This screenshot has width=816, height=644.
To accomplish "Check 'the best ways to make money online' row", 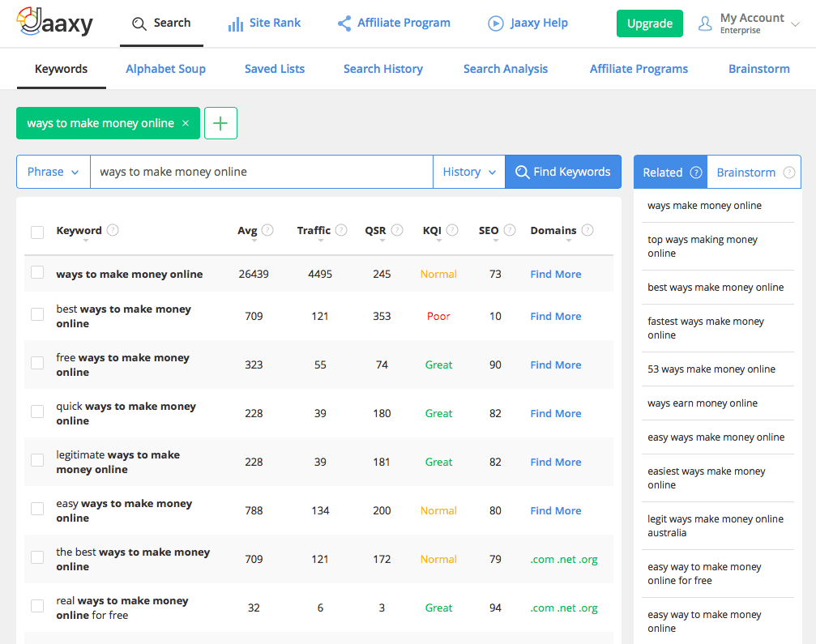I will coord(37,557).
